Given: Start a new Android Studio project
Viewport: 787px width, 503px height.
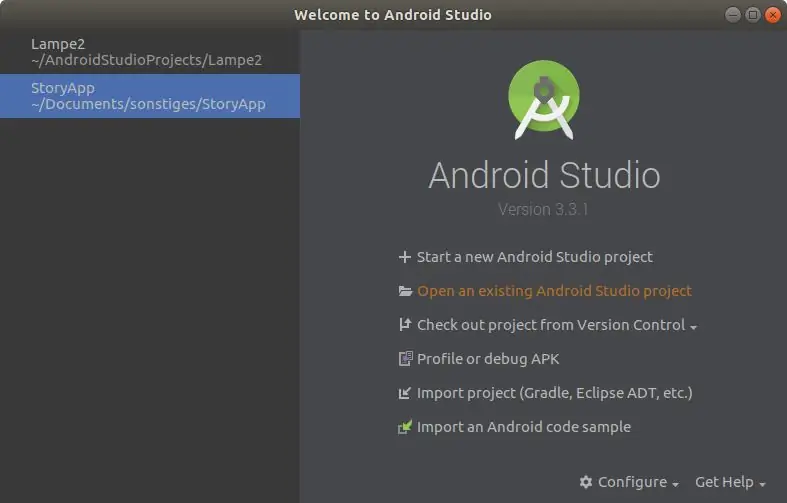Looking at the screenshot, I should (x=535, y=257).
